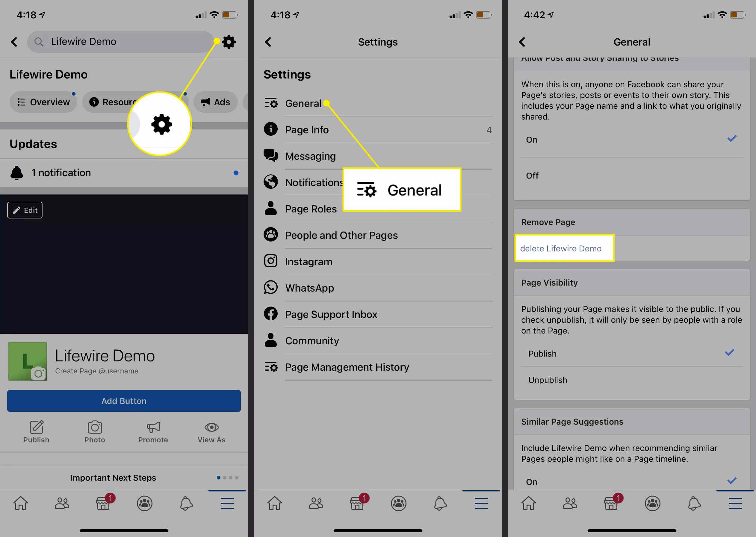Tap the search bar with Lifewire Demo text

pyautogui.click(x=122, y=41)
